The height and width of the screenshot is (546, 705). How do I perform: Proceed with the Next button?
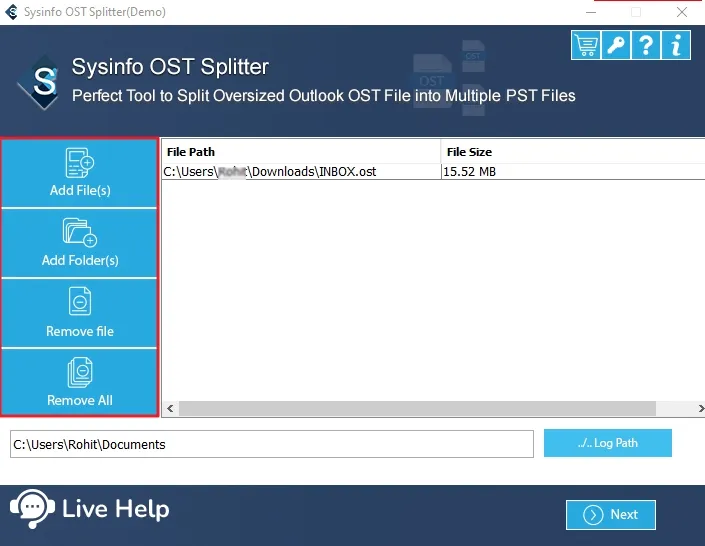(x=611, y=515)
